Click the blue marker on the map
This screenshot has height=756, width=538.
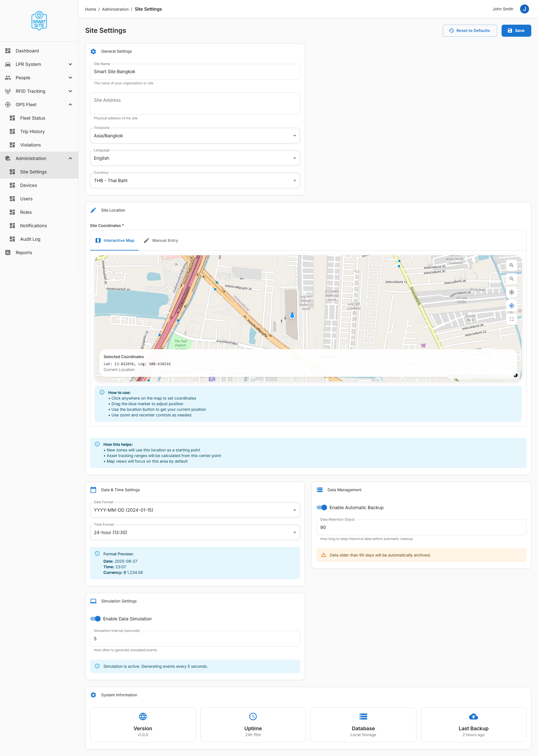click(292, 316)
